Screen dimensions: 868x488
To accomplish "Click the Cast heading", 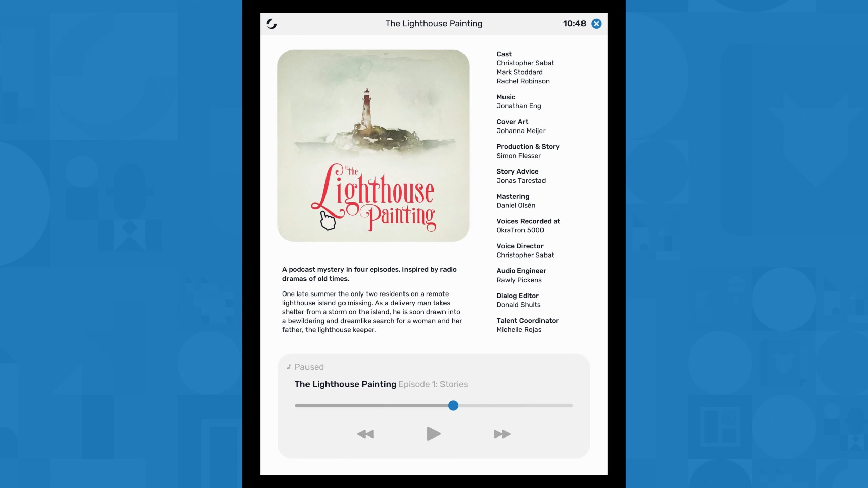I will click(x=504, y=54).
